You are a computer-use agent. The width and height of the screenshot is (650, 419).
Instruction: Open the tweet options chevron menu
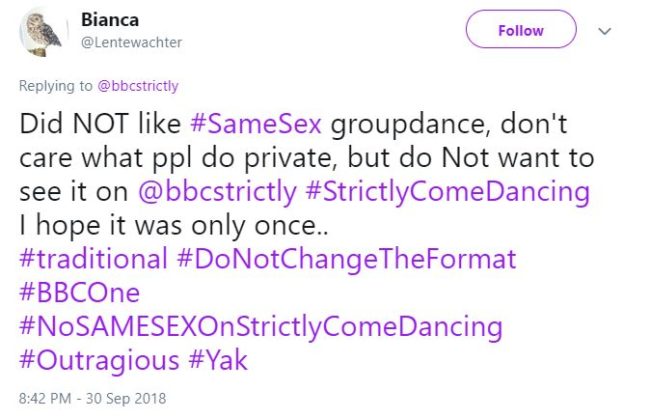[x=604, y=31]
